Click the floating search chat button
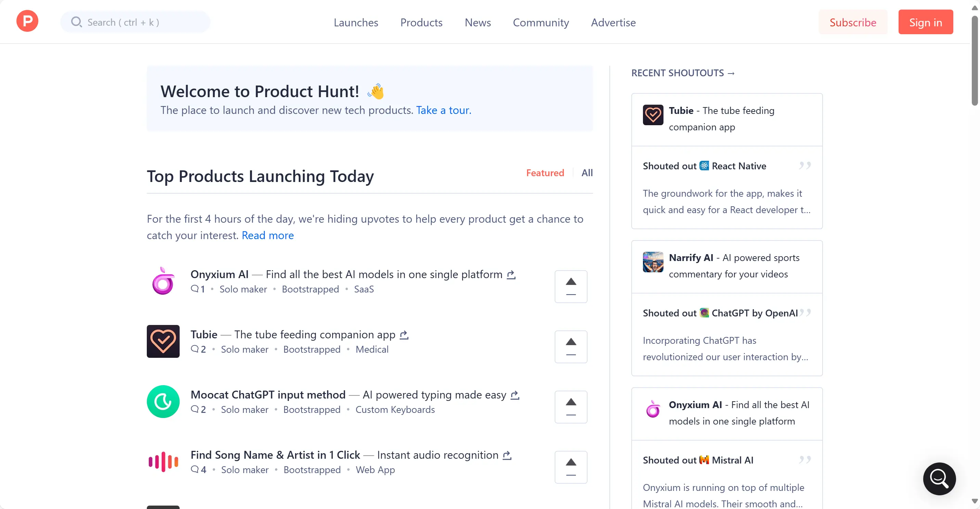 tap(939, 479)
